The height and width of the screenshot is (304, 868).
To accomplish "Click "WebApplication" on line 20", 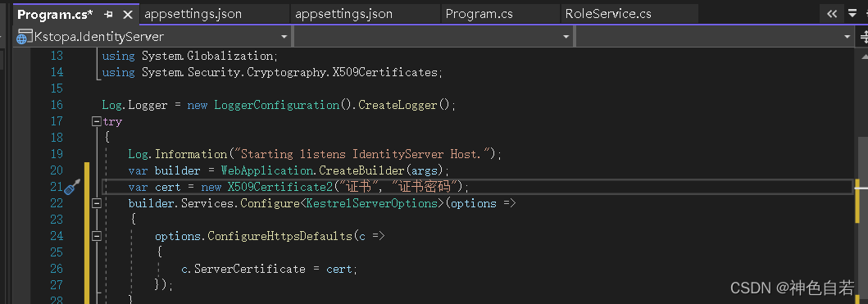I will click(267, 170).
